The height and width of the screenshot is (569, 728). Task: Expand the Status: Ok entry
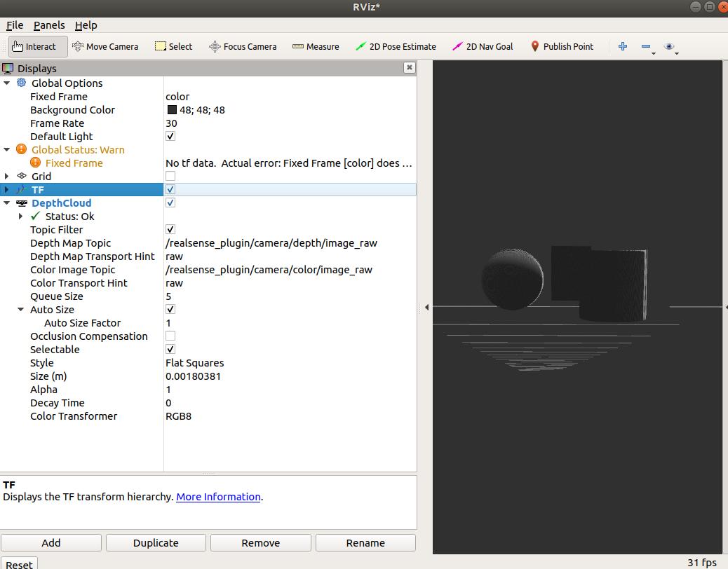click(x=21, y=217)
